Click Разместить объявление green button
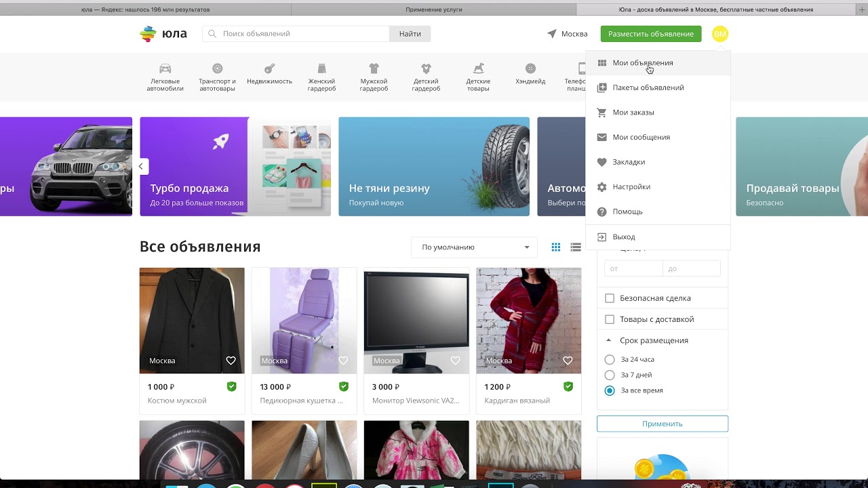The image size is (868, 488). click(x=651, y=34)
